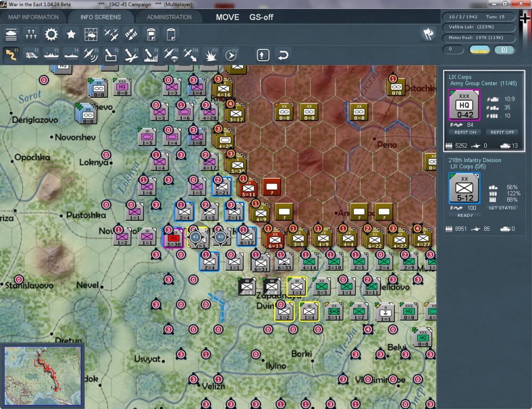Open the filled clipboard report icon
This screenshot has height=409, width=532.
click(x=151, y=34)
